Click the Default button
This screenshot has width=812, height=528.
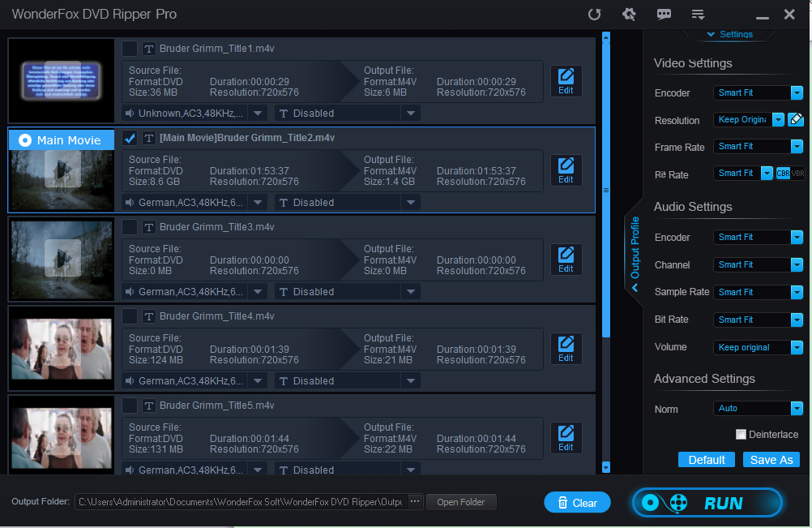(x=707, y=460)
